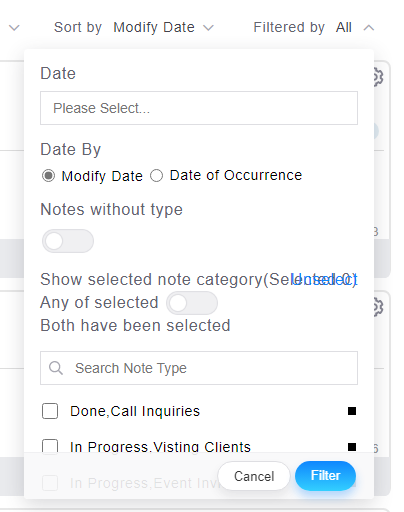Check the In Progress,Event Invitation checkbox
The width and height of the screenshot is (404, 512).
(50, 483)
